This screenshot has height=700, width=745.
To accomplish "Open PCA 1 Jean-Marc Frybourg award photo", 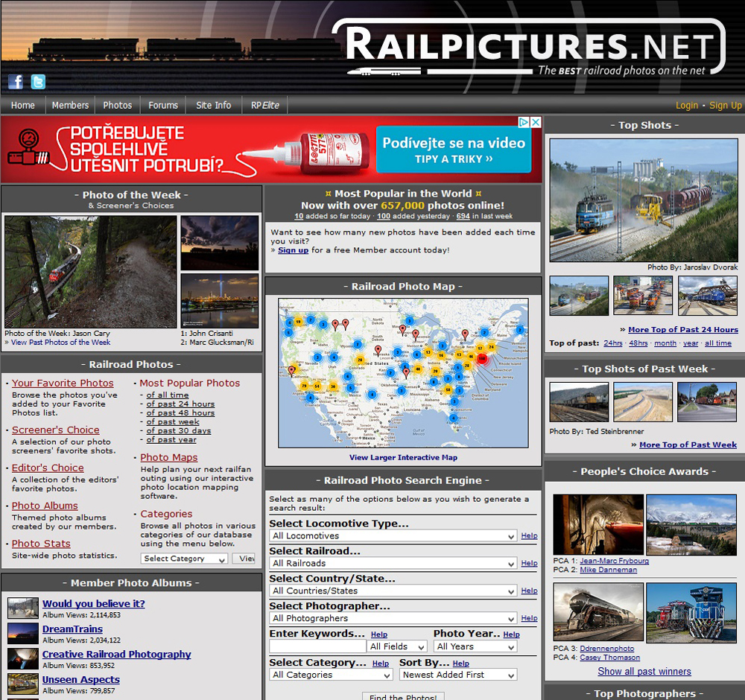I will pyautogui.click(x=598, y=525).
